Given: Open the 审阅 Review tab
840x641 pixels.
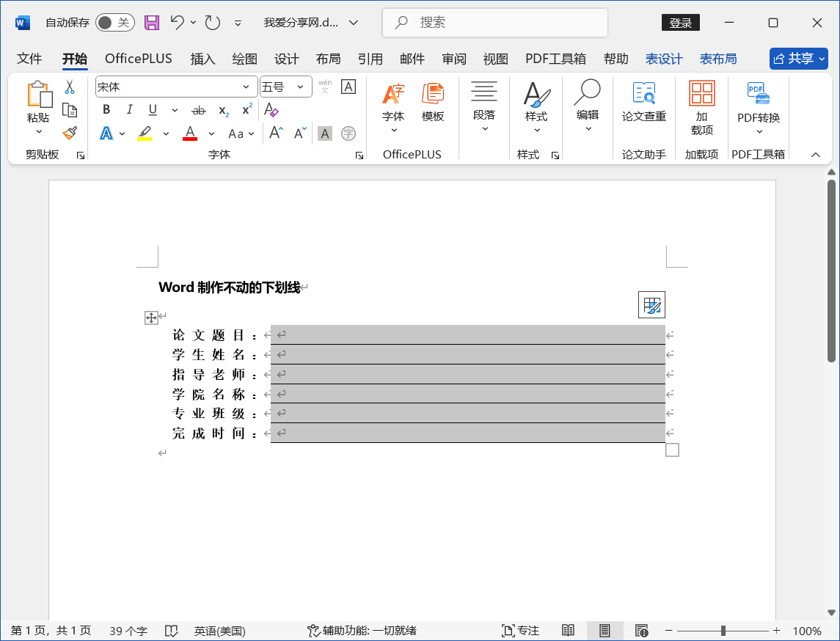Looking at the screenshot, I should tap(454, 59).
